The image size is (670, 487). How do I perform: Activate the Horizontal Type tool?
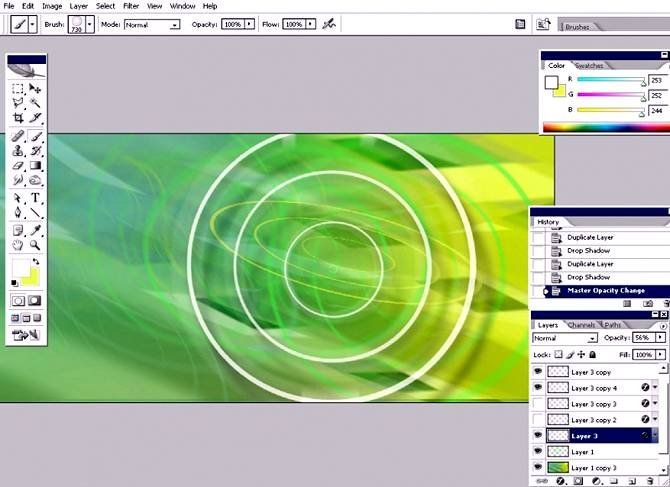(35, 198)
